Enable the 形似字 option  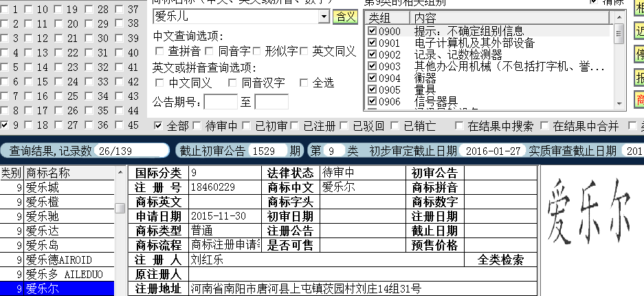click(257, 52)
